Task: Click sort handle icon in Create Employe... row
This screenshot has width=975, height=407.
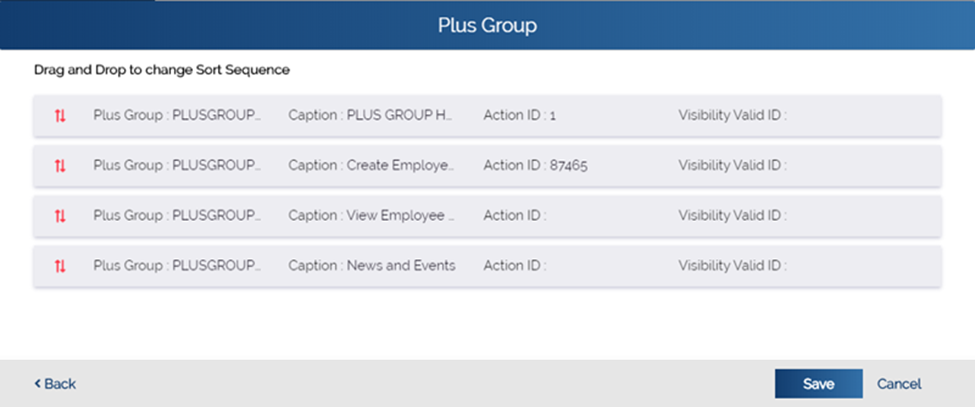Action: (x=60, y=166)
